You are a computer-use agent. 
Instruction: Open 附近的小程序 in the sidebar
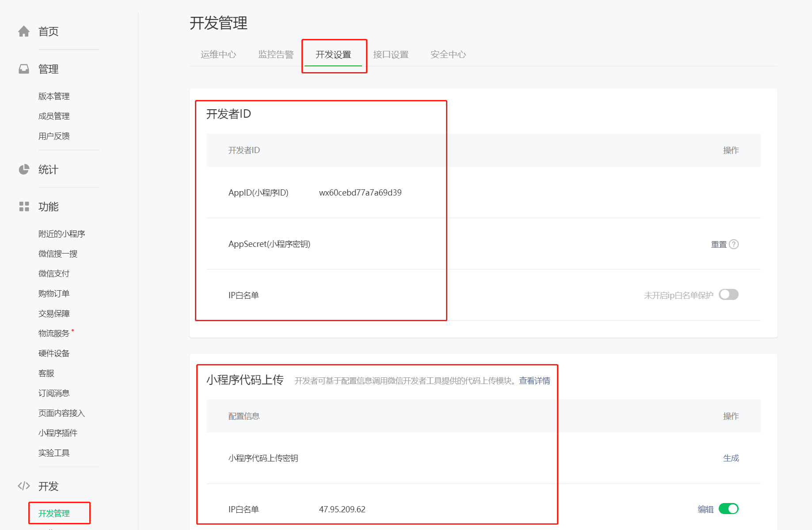(x=61, y=234)
